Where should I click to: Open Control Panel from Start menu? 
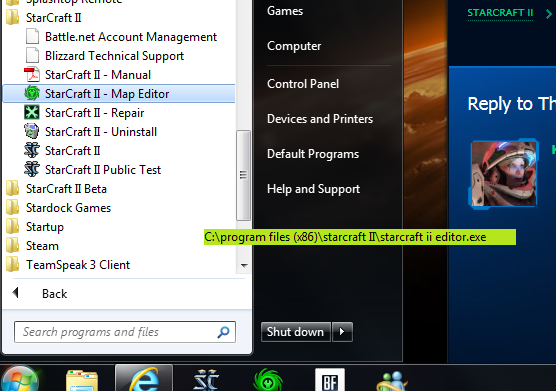pos(303,84)
